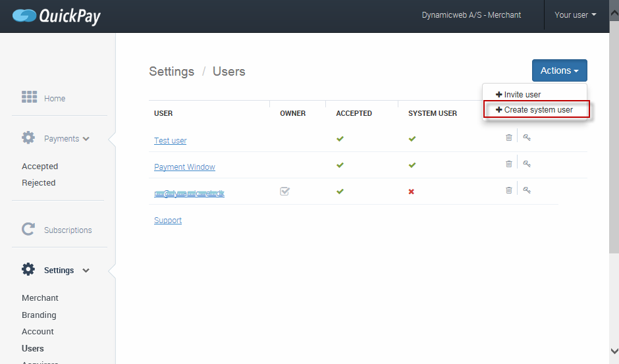619x364 pixels.
Task: Choose Invite user from Actions menu
Action: click(518, 95)
